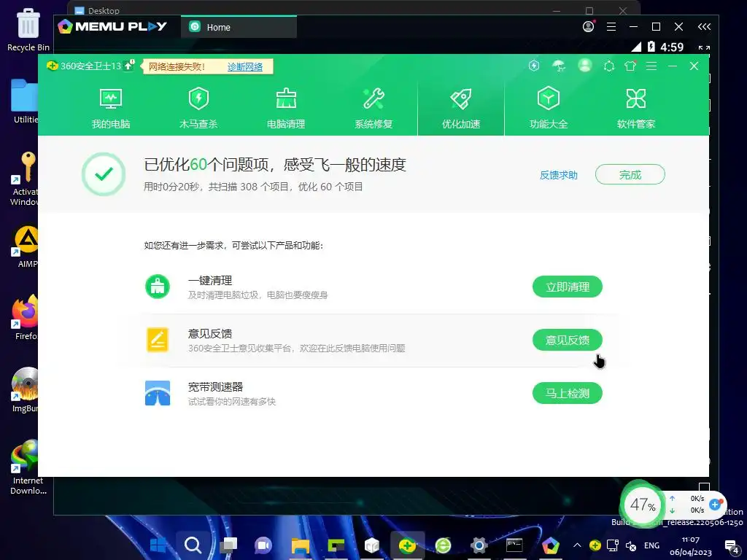Open the skin shirt icon in 360
The width and height of the screenshot is (747, 560).
pyautogui.click(x=630, y=66)
